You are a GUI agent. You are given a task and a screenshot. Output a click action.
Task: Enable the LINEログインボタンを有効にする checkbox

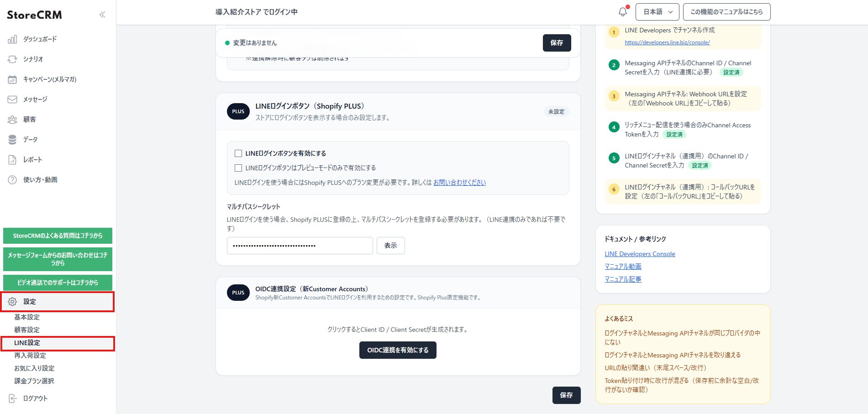[x=238, y=153]
